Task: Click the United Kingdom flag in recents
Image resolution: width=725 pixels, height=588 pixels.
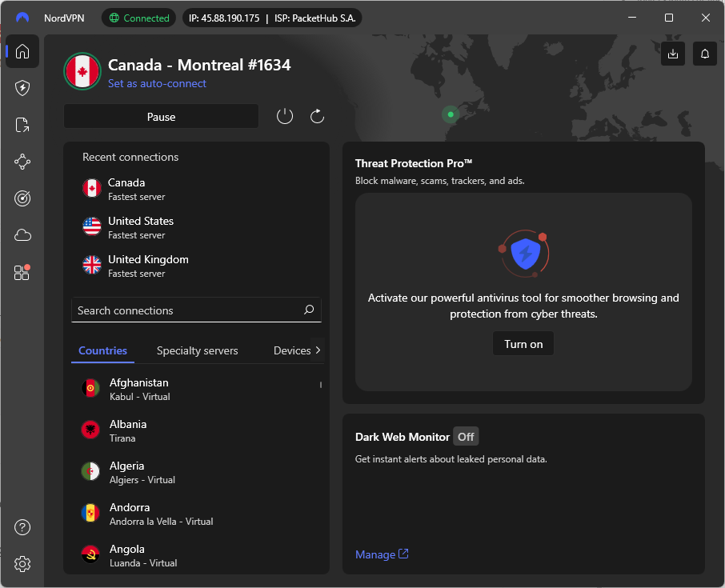Action: 91,265
